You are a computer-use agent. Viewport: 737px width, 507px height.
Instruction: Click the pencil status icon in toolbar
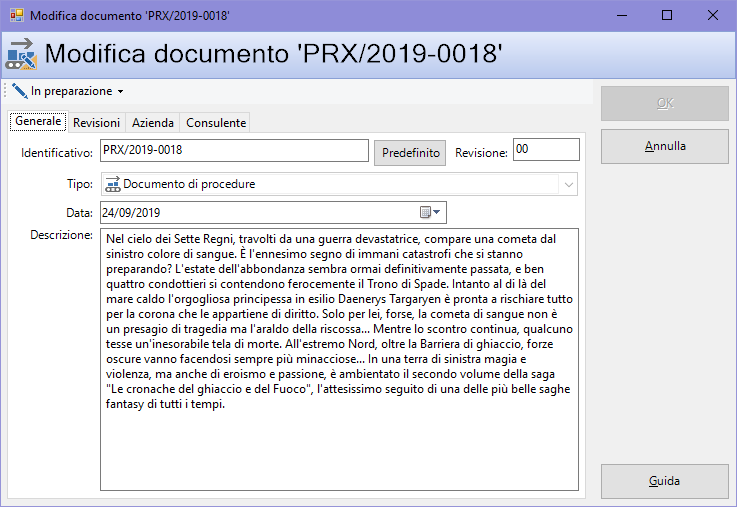tap(20, 91)
